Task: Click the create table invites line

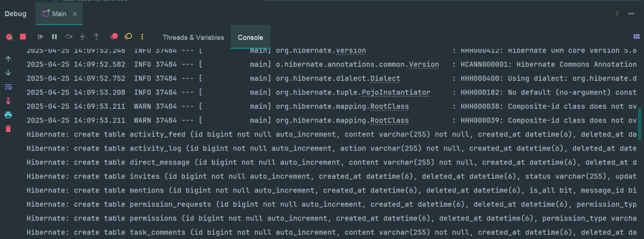Action: click(x=332, y=176)
